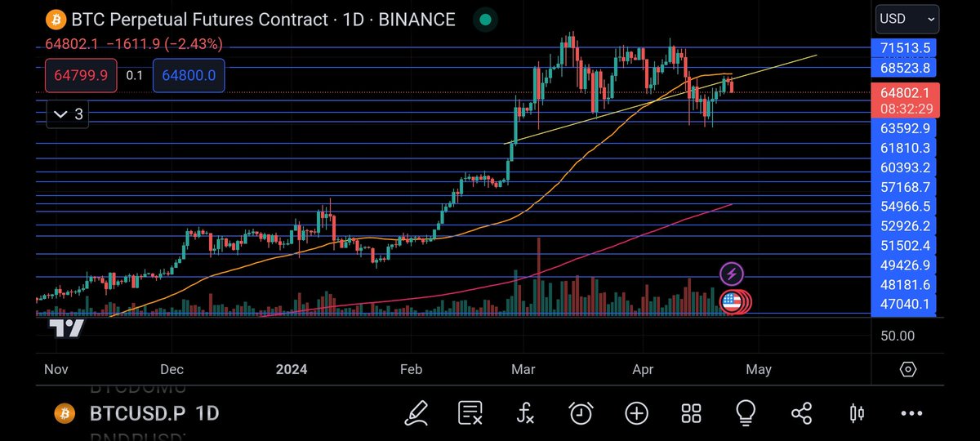Click the 0.1 spread value between prices
The width and height of the screenshot is (980, 441).
tap(135, 75)
